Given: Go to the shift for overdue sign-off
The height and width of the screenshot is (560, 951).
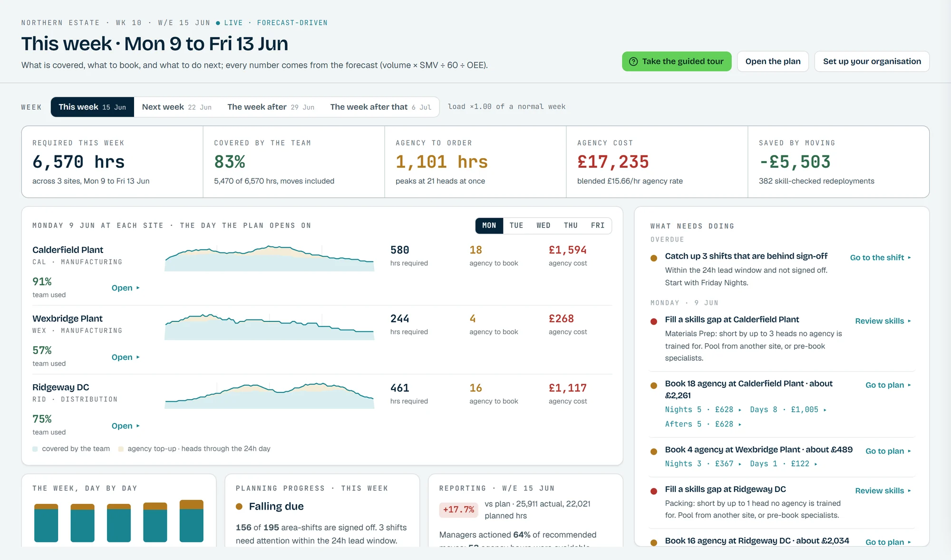Looking at the screenshot, I should pos(880,258).
